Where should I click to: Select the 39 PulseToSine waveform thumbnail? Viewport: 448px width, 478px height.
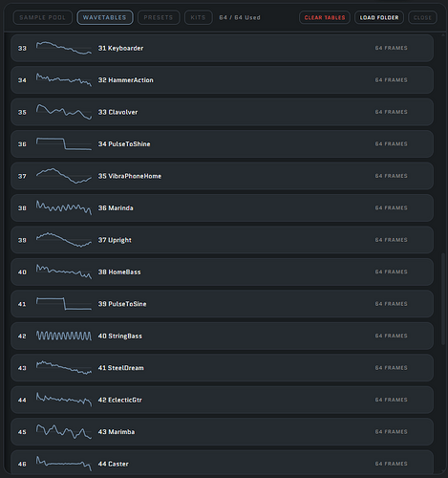point(64,304)
